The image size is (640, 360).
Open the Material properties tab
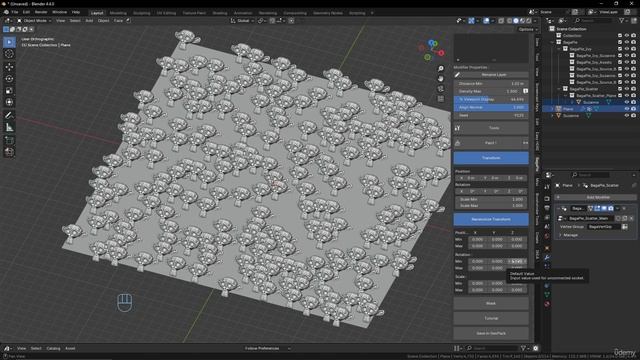point(547,304)
